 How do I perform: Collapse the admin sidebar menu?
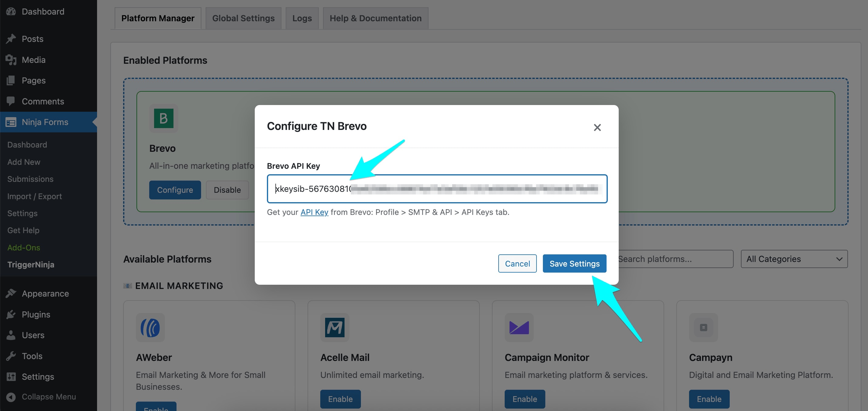coord(49,396)
